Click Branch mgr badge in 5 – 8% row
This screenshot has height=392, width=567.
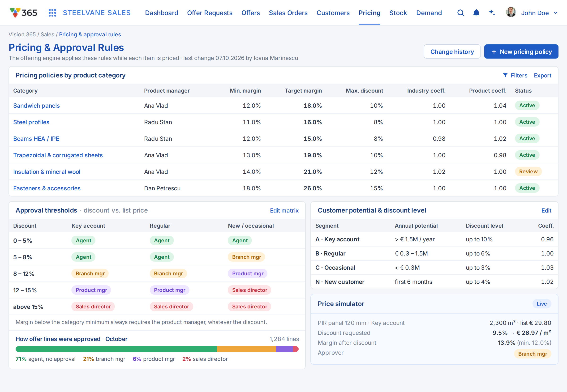pyautogui.click(x=246, y=257)
